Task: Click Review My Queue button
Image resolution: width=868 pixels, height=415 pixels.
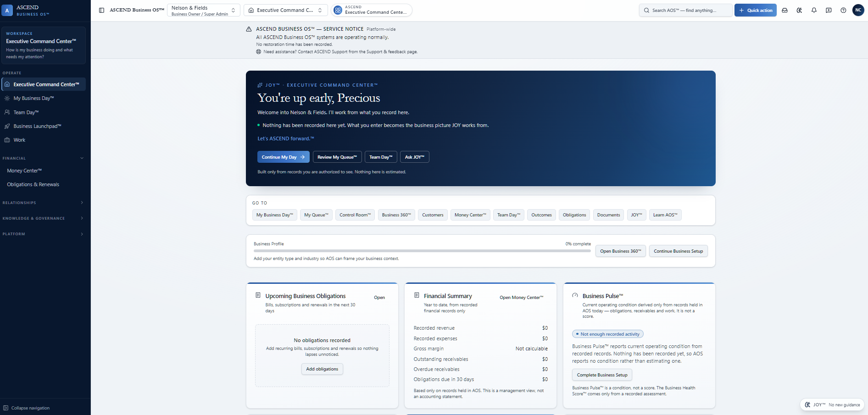Action: coord(337,157)
